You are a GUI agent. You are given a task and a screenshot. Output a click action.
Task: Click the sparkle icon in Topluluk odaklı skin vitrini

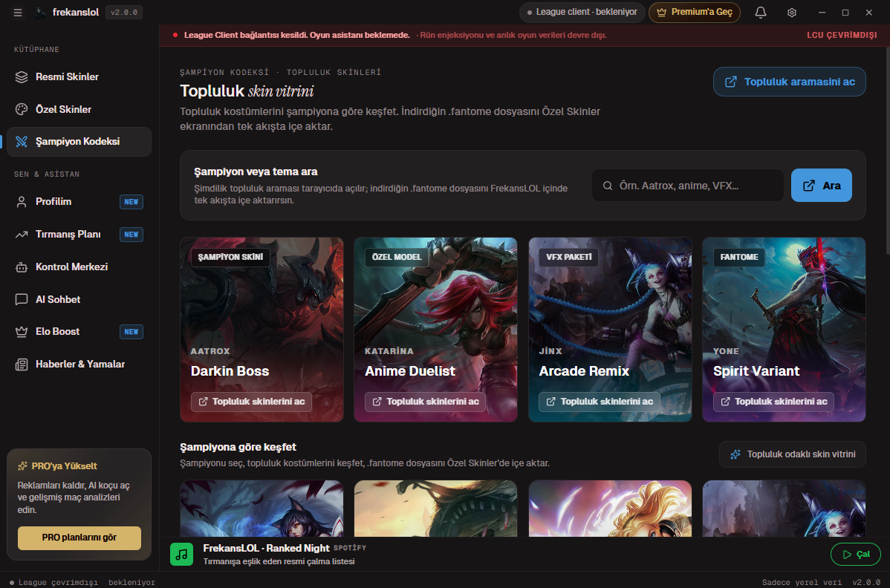click(x=735, y=454)
